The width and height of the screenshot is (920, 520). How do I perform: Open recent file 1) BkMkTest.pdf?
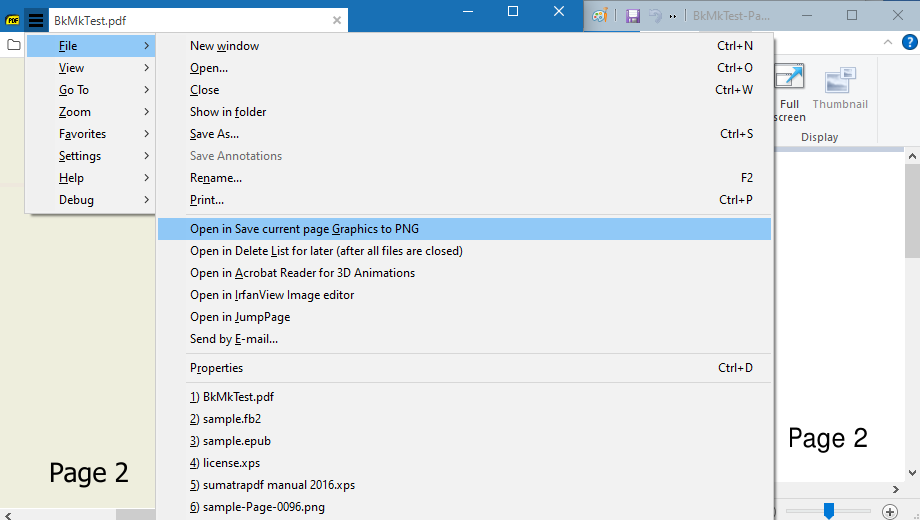click(464, 397)
